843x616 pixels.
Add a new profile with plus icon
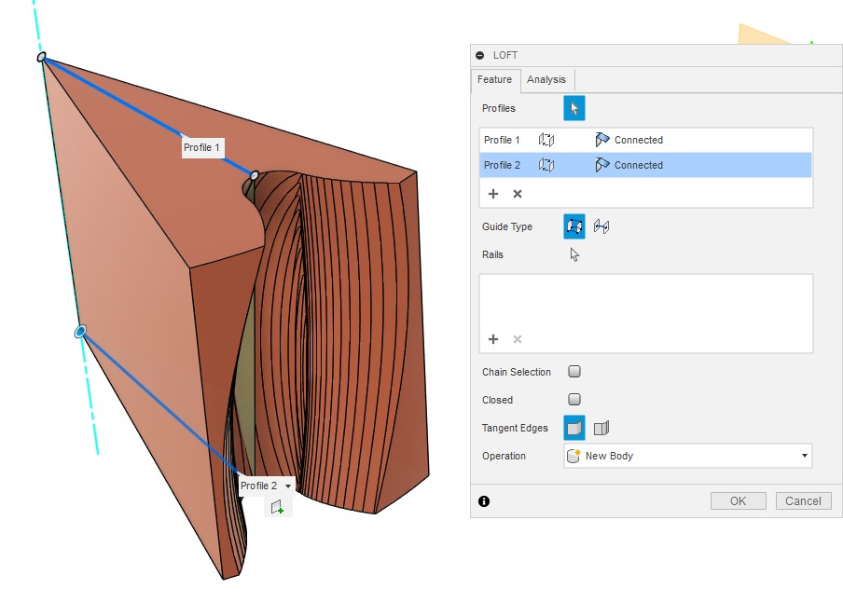click(493, 194)
